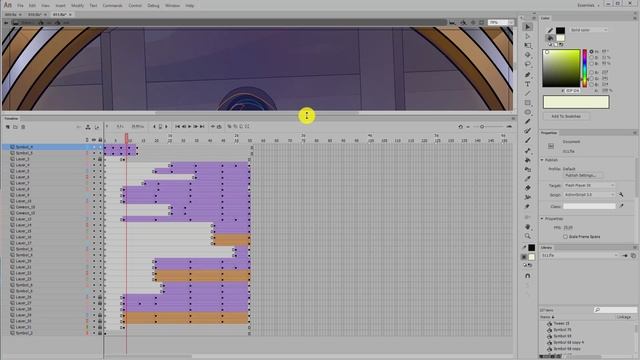
Task: Select the Selection arrow tool
Action: tap(527, 27)
